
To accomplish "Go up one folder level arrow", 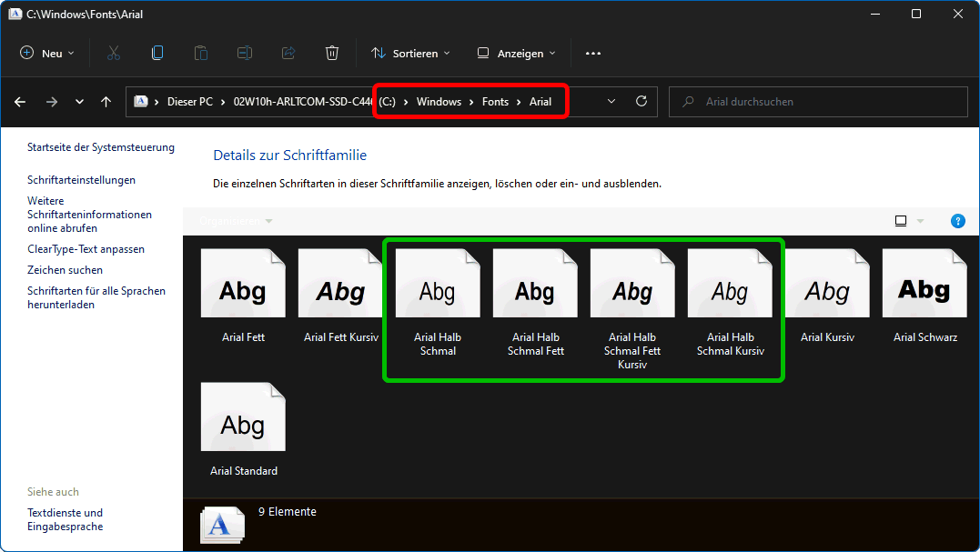I will (106, 102).
